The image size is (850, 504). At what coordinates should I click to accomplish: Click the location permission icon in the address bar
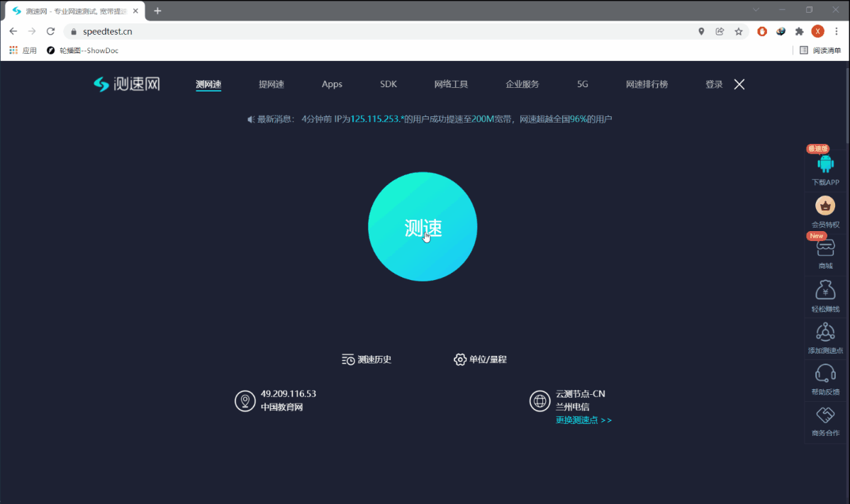point(701,31)
